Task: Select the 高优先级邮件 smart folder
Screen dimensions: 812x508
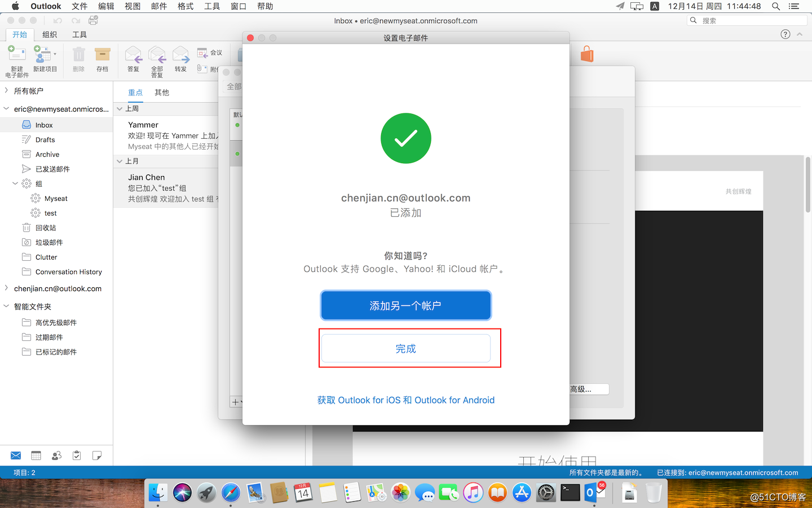Action: pyautogui.click(x=56, y=322)
